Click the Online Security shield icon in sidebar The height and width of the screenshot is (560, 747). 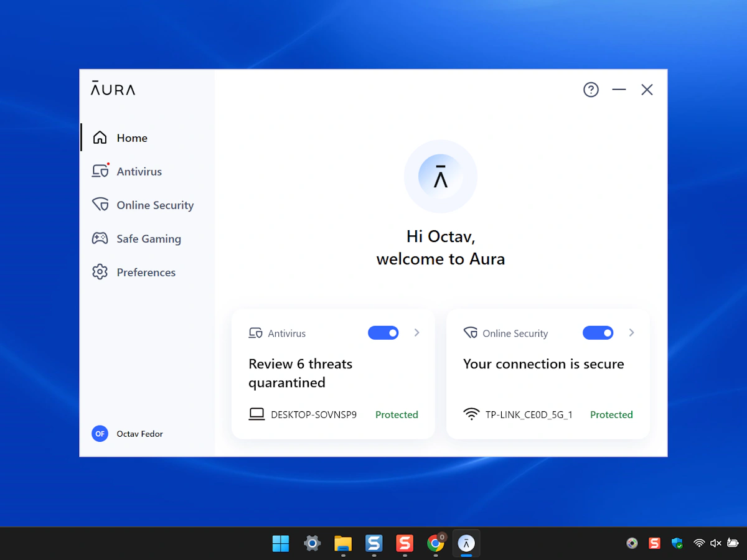pyautogui.click(x=100, y=205)
